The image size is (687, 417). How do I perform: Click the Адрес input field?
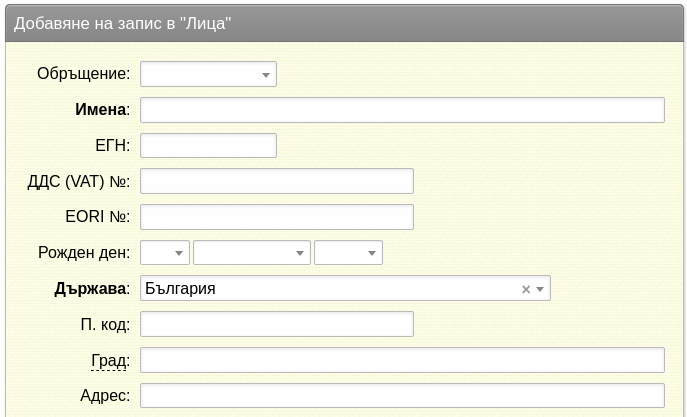(x=402, y=396)
